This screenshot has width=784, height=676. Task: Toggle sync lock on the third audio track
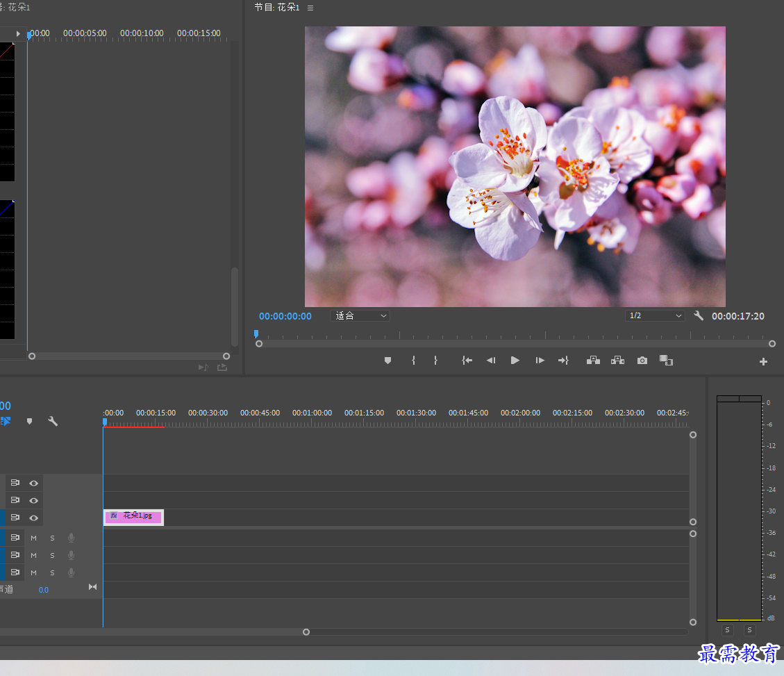pos(15,572)
